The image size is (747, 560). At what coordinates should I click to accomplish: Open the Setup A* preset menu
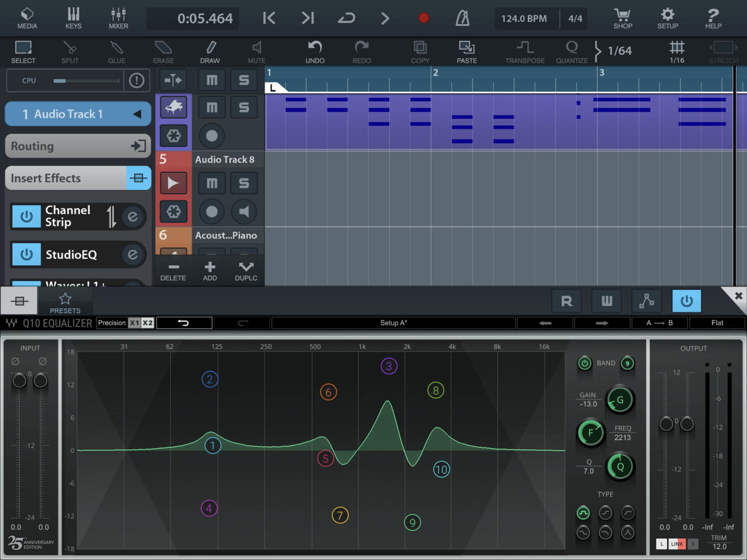(393, 323)
